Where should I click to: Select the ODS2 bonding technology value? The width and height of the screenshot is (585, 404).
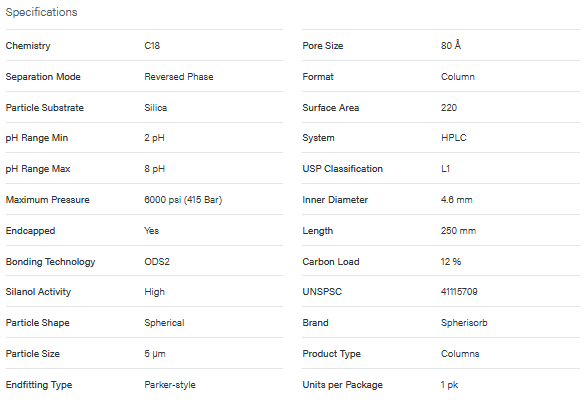[157, 261]
